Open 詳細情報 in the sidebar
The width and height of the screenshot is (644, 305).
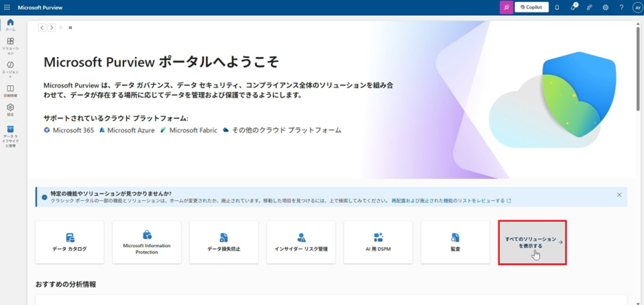11,91
